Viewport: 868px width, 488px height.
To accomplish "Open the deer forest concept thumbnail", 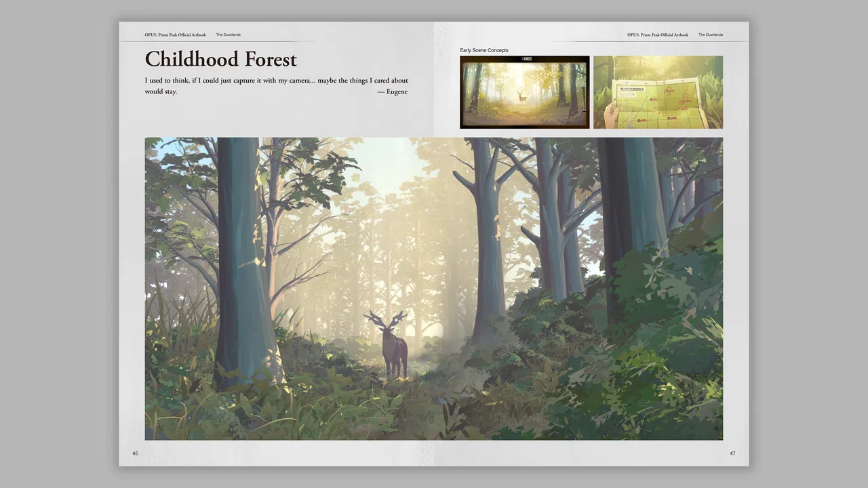I will tap(525, 92).
